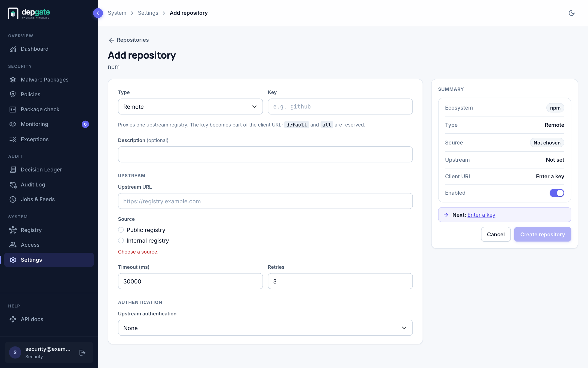This screenshot has width=588, height=368.
Task: Focus the Key input field
Action: pos(340,107)
